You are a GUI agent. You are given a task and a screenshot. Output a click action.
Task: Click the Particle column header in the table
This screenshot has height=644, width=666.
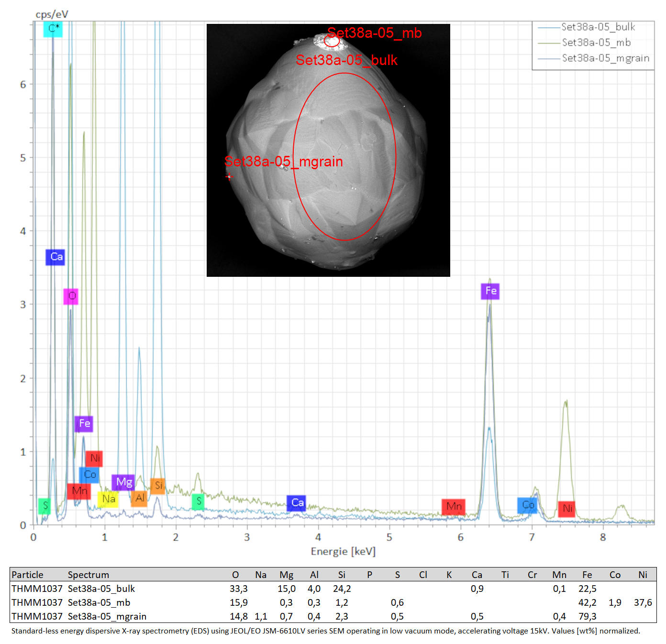click(x=27, y=575)
